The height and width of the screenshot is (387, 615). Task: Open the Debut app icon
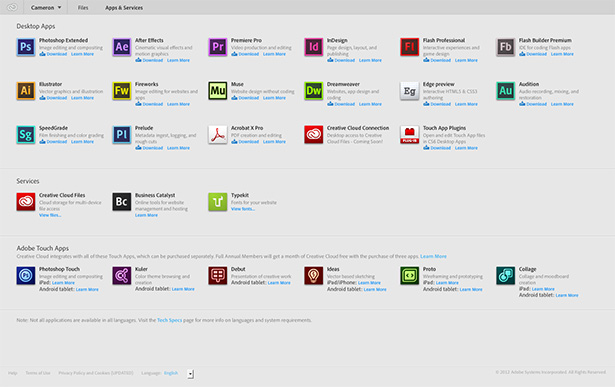(218, 275)
